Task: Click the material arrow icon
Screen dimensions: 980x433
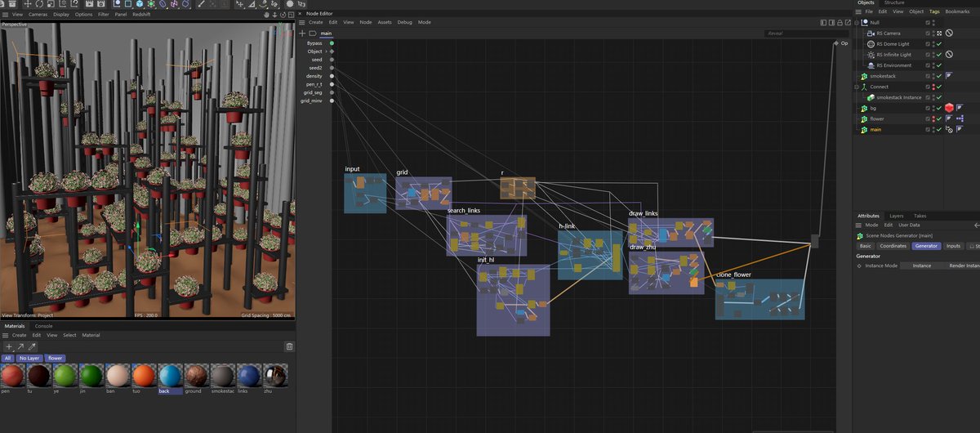Action: [x=20, y=346]
